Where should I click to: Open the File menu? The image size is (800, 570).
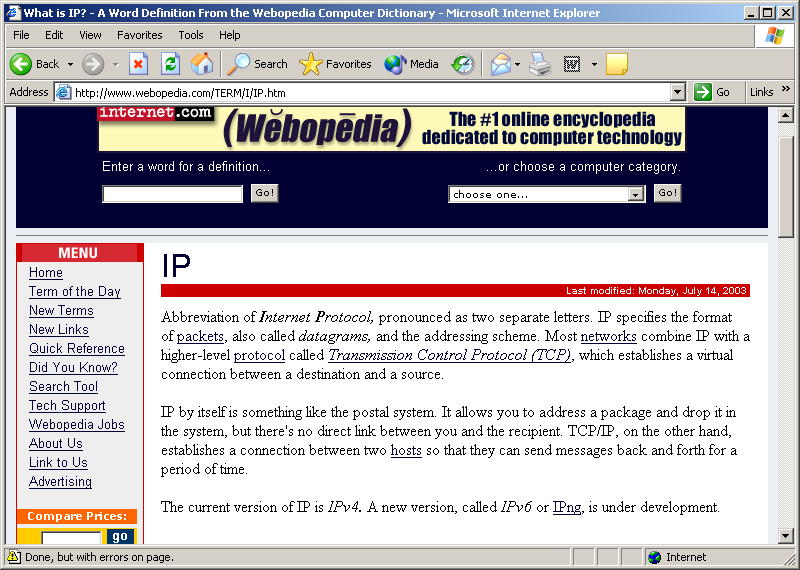[21, 35]
